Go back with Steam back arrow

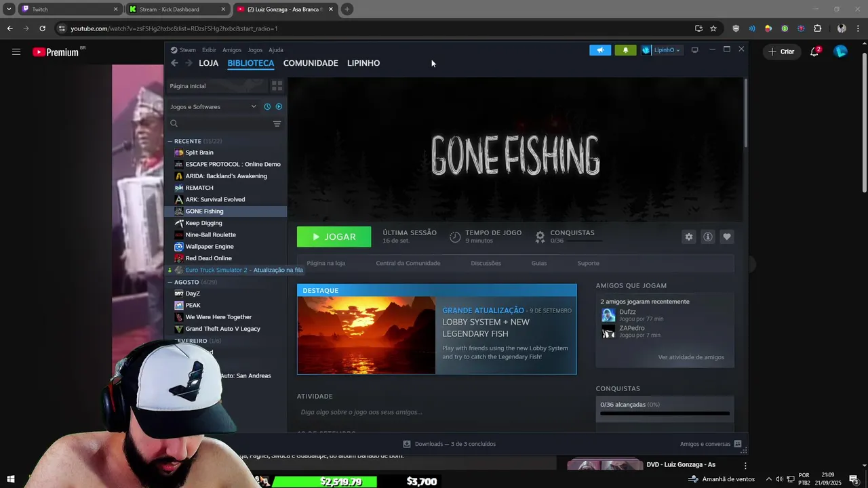174,63
